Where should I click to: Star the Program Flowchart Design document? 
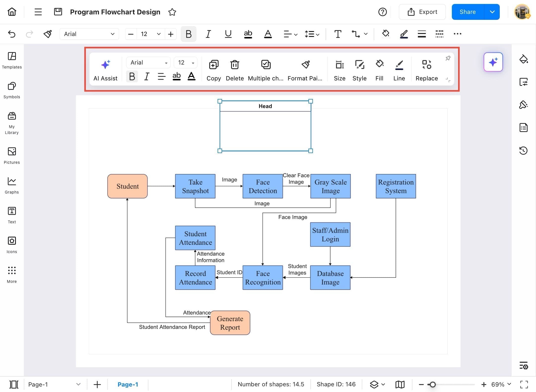(172, 12)
